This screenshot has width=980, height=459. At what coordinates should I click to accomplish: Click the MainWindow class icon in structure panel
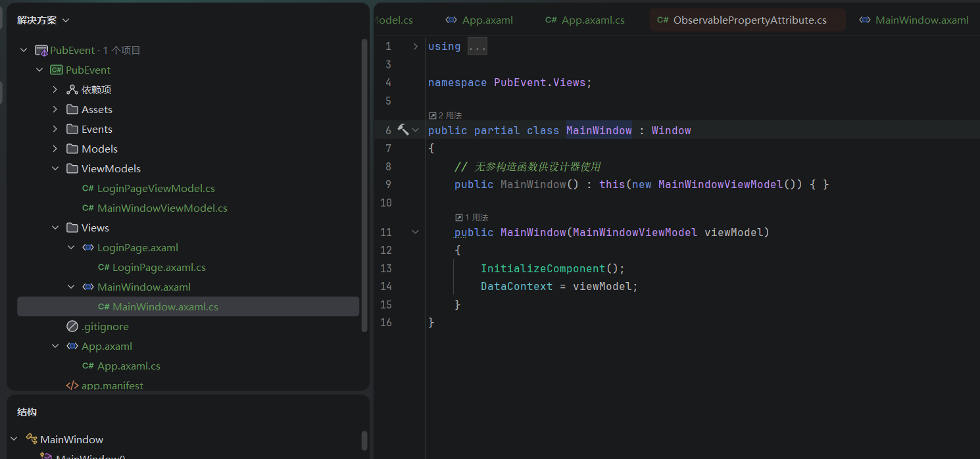[31, 439]
